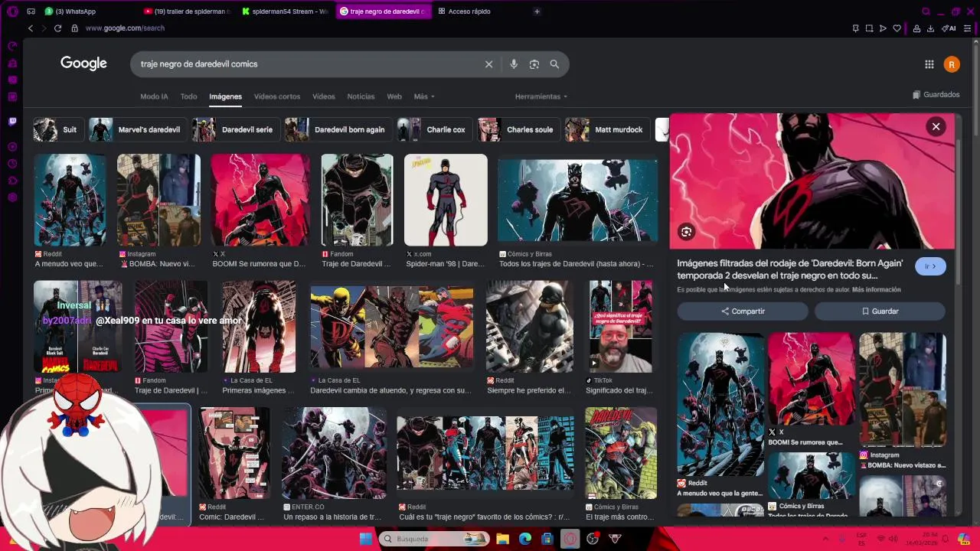Open Microsoft Store from the taskbar

(x=547, y=539)
